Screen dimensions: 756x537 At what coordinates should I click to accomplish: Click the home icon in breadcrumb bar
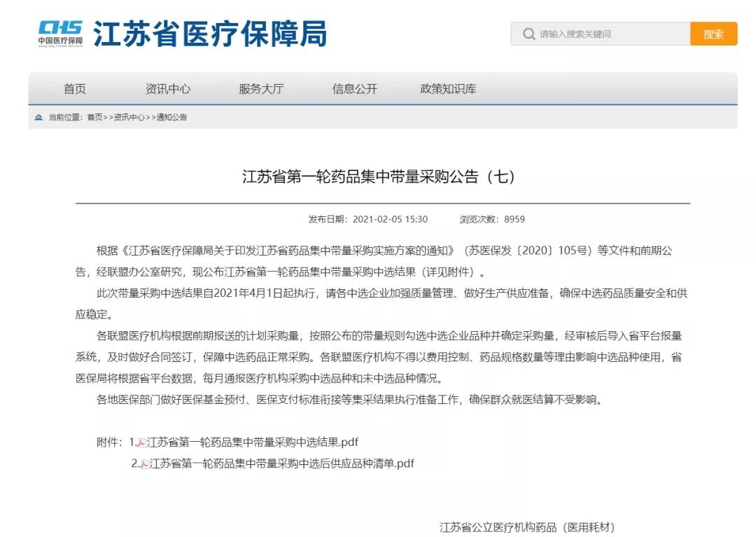pos(38,117)
